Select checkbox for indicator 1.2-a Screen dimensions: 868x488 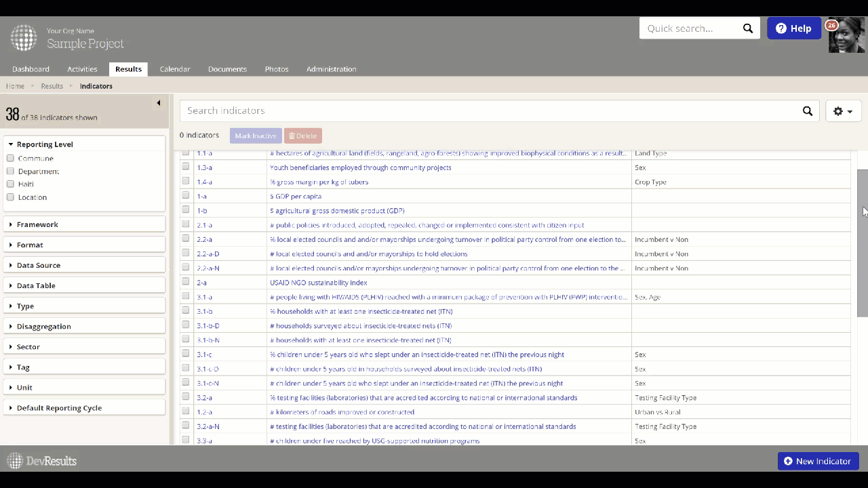coord(186,411)
